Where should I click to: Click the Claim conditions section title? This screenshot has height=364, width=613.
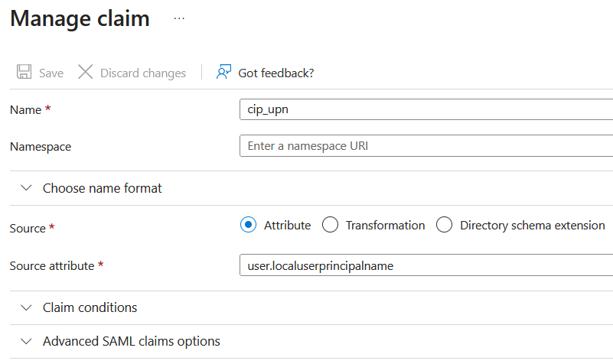90,307
